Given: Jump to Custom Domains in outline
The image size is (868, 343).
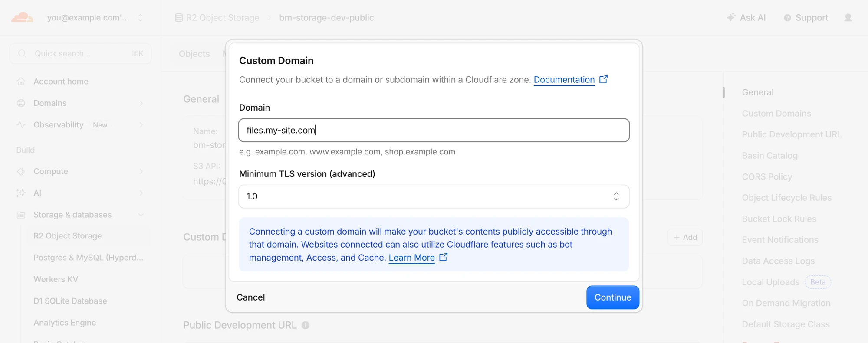Looking at the screenshot, I should pyautogui.click(x=776, y=114).
